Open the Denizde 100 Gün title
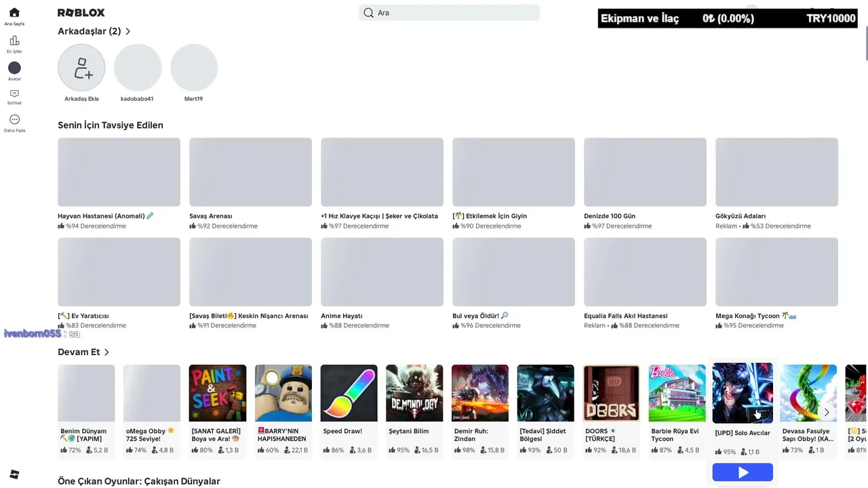 coord(610,216)
